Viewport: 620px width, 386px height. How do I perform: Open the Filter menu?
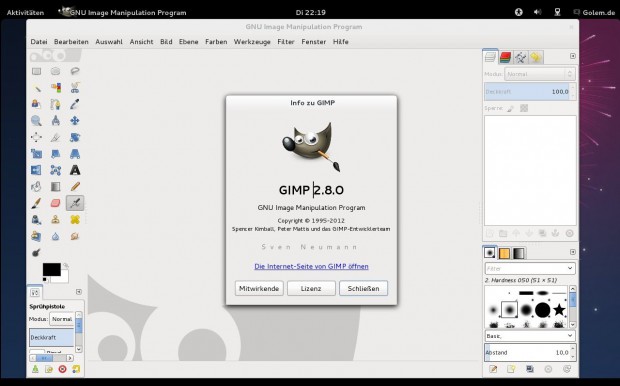286,42
